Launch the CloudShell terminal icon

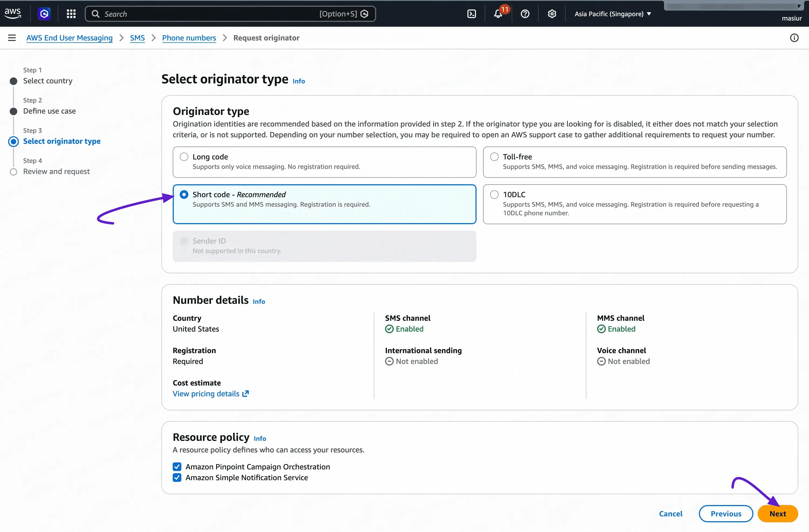pyautogui.click(x=471, y=13)
